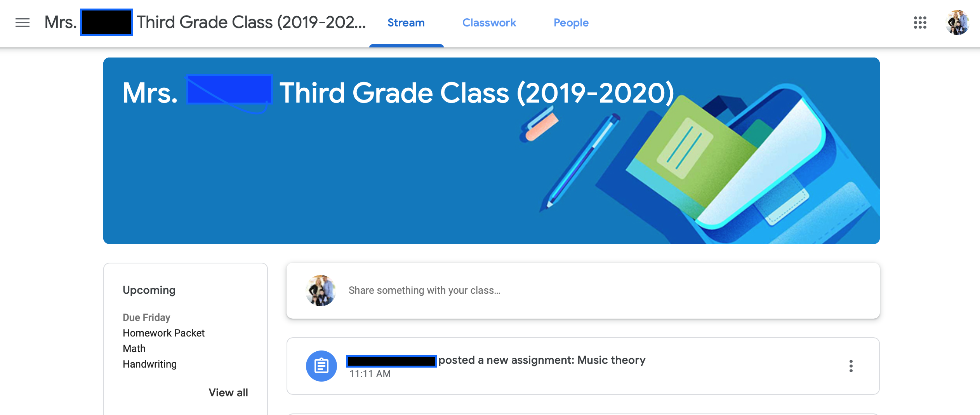Click the Due Friday label
The height and width of the screenshot is (415, 980).
pos(146,317)
